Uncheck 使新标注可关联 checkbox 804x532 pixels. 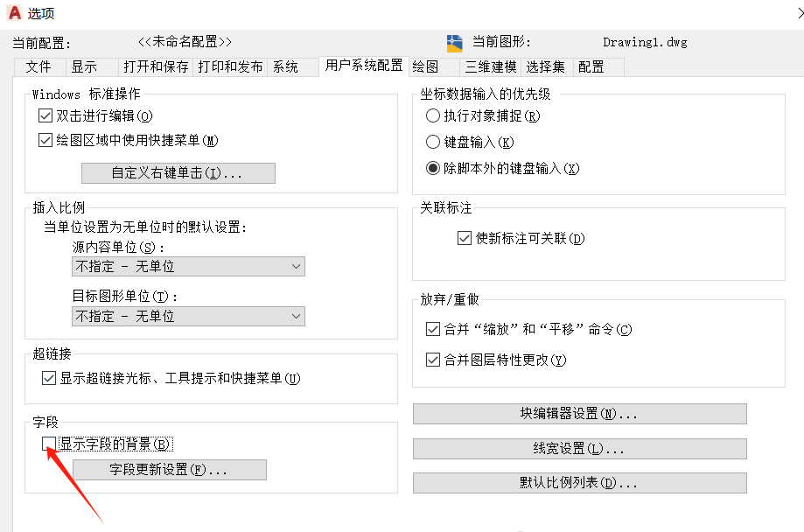pos(465,238)
